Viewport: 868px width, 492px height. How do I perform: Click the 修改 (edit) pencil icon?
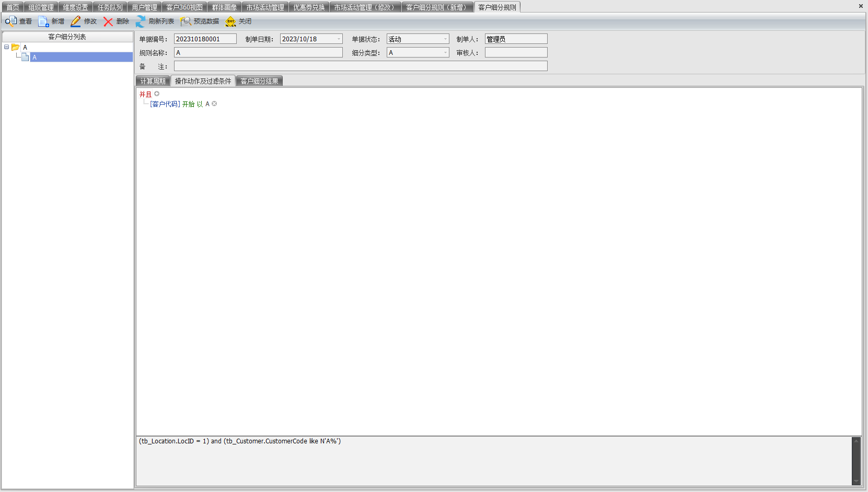(x=76, y=21)
